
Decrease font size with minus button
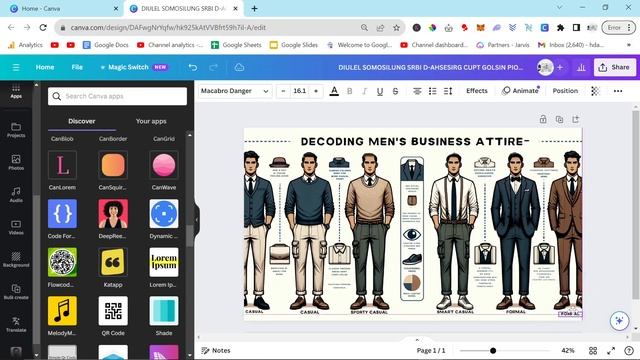point(283,91)
